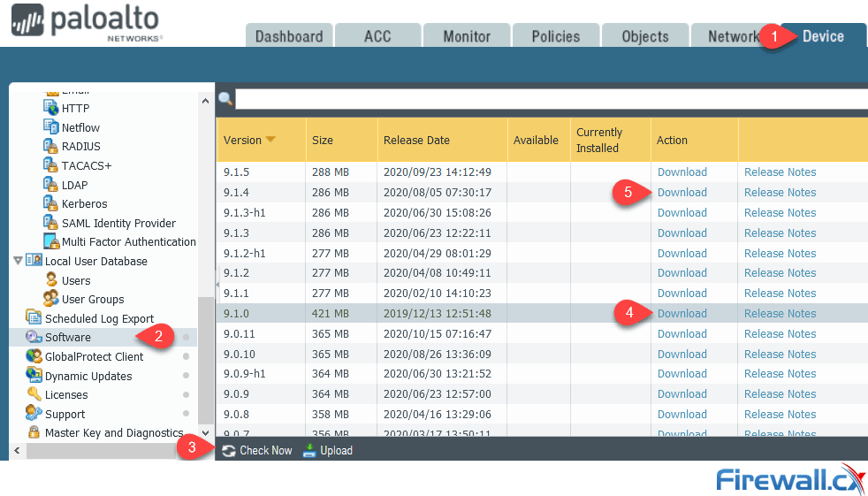Click the Upload arrow icon

pyautogui.click(x=309, y=451)
